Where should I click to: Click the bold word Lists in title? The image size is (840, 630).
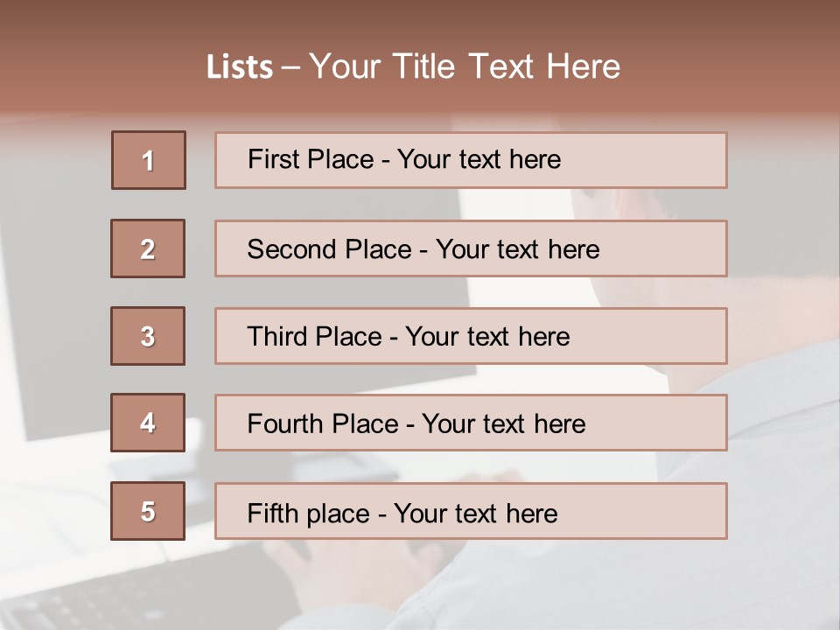240,67
